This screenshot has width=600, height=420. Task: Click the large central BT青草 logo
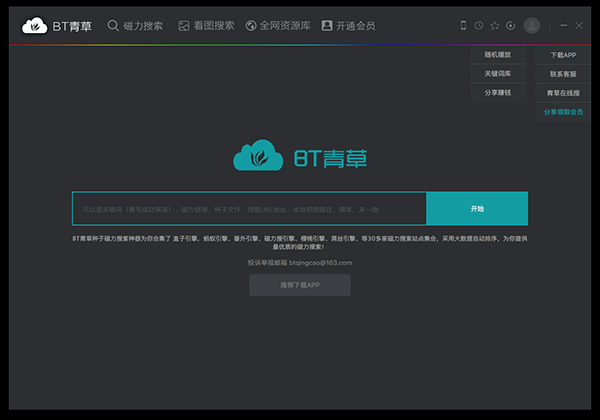[300, 156]
